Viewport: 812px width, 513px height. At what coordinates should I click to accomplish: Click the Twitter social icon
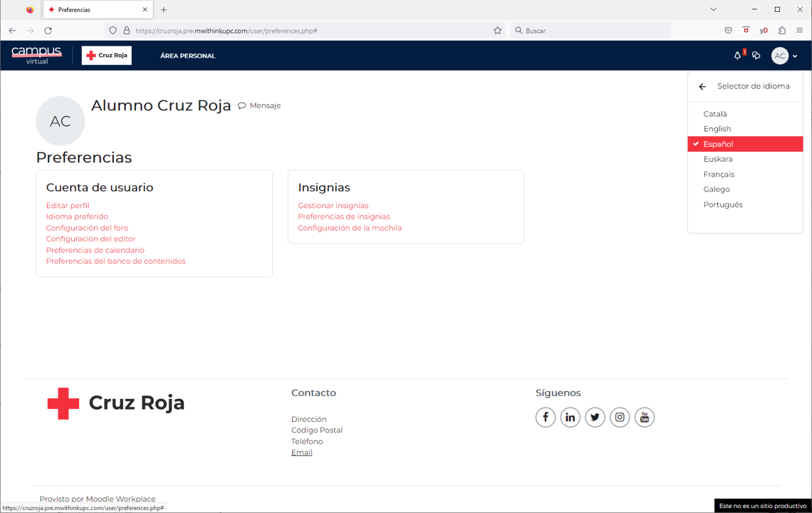[x=595, y=418]
